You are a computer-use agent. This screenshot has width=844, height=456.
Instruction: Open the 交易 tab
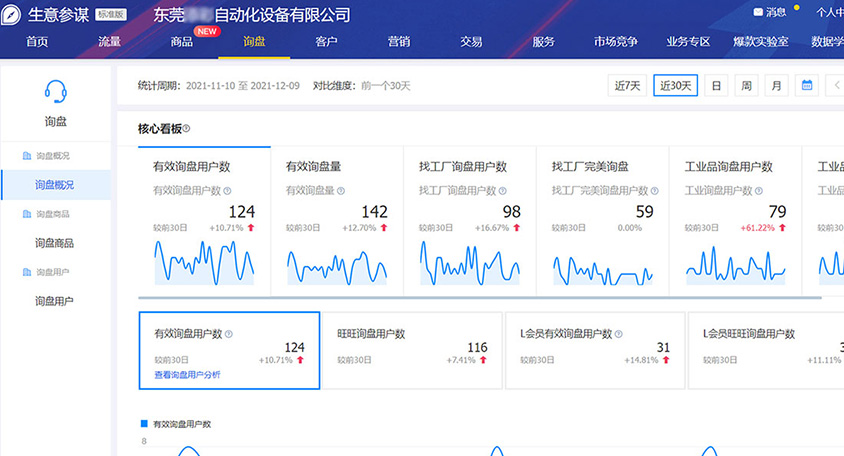point(471,41)
